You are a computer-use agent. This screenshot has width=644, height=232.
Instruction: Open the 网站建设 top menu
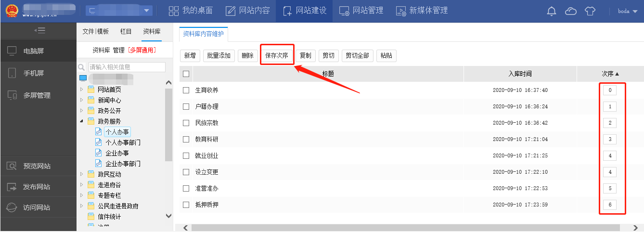click(304, 11)
